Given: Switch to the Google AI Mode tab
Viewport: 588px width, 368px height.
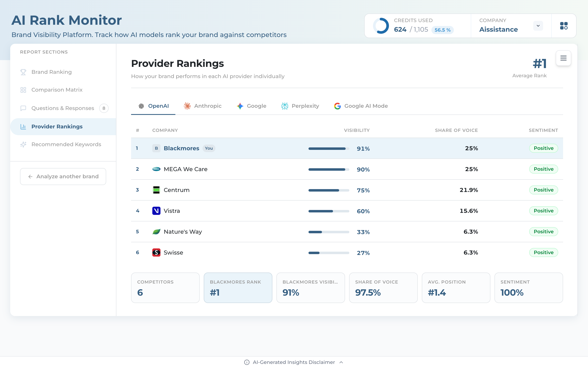Looking at the screenshot, I should [x=361, y=106].
